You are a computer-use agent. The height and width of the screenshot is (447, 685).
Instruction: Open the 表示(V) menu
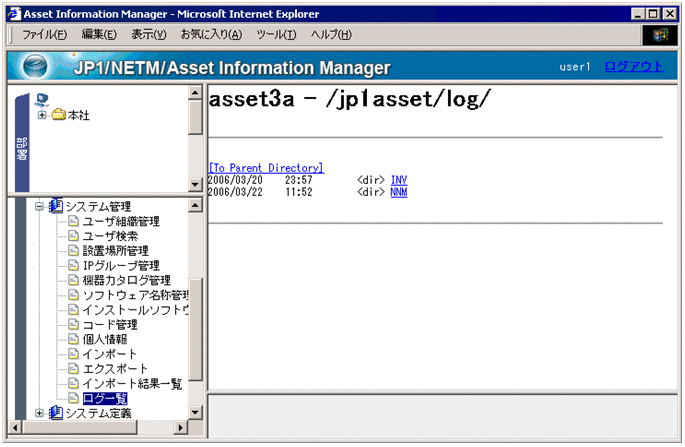[x=149, y=34]
